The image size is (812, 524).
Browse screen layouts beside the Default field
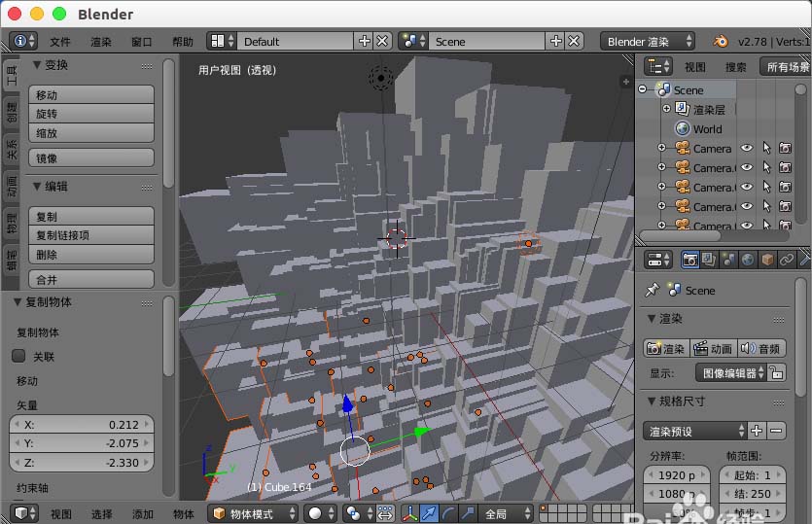(x=223, y=41)
